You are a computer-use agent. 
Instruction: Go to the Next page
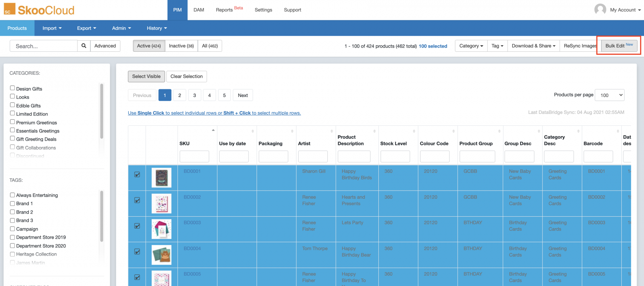243,95
